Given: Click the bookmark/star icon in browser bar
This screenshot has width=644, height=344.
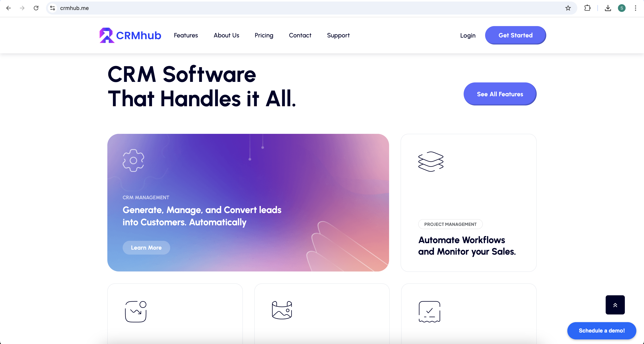Looking at the screenshot, I should tap(568, 8).
